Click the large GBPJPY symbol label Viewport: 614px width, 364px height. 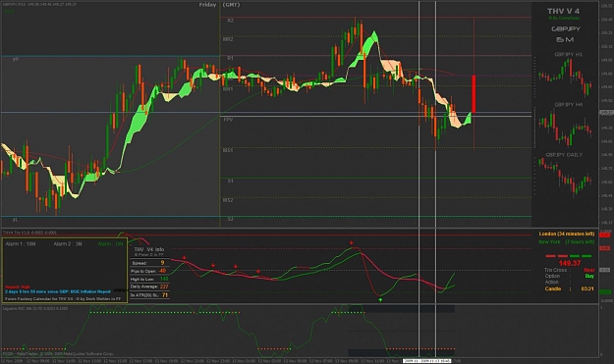(x=566, y=28)
